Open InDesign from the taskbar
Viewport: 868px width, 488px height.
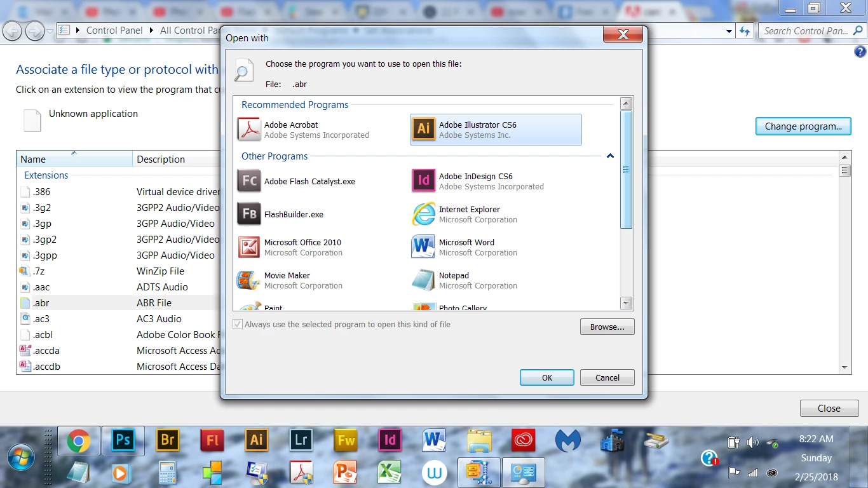(390, 440)
